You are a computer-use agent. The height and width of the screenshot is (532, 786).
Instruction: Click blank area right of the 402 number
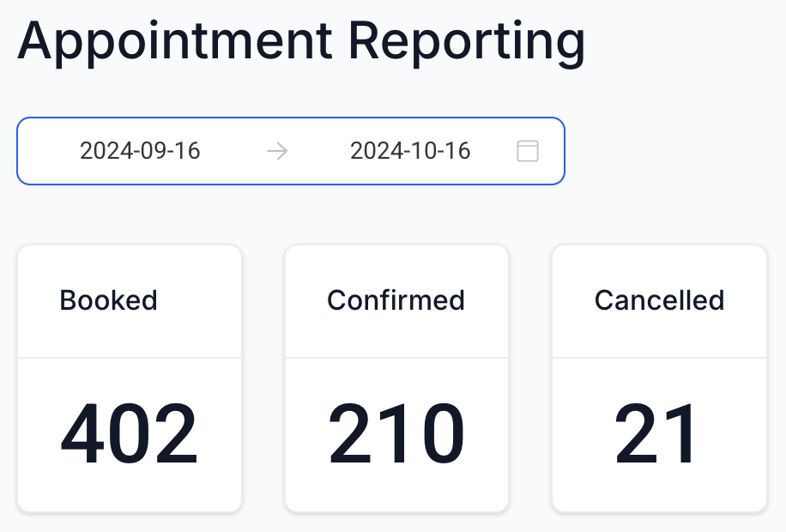(x=221, y=434)
